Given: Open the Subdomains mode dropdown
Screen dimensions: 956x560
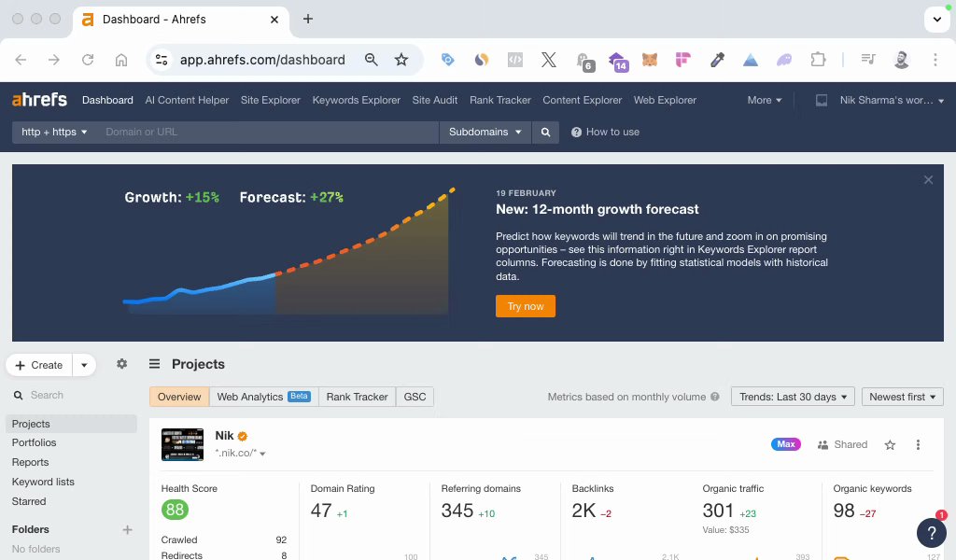Looking at the screenshot, I should (485, 133).
